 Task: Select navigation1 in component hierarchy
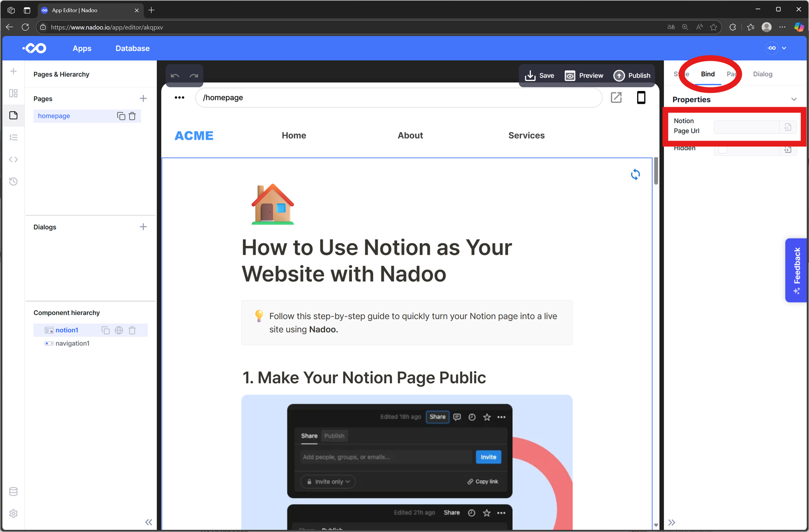click(x=72, y=343)
